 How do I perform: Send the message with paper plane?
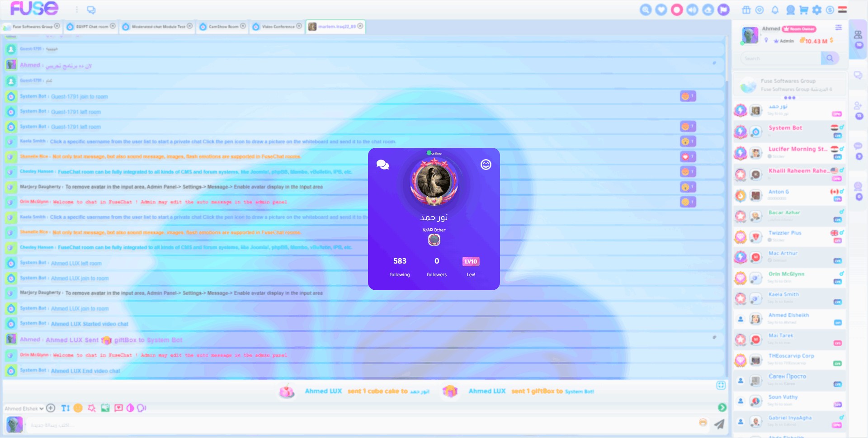pos(719,424)
